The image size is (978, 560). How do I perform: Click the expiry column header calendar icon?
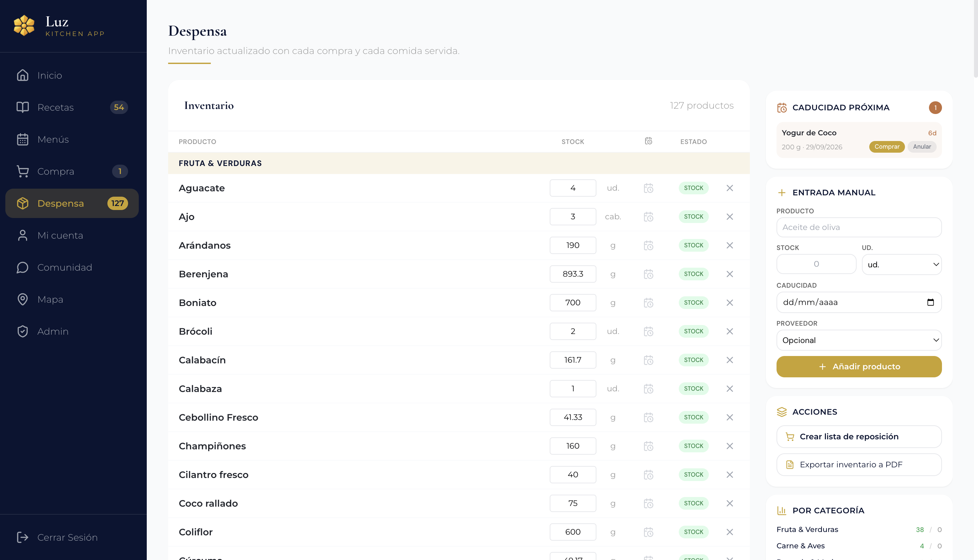click(648, 141)
